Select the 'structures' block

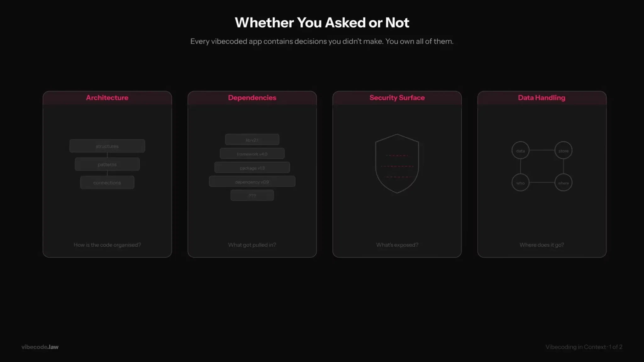pyautogui.click(x=107, y=146)
